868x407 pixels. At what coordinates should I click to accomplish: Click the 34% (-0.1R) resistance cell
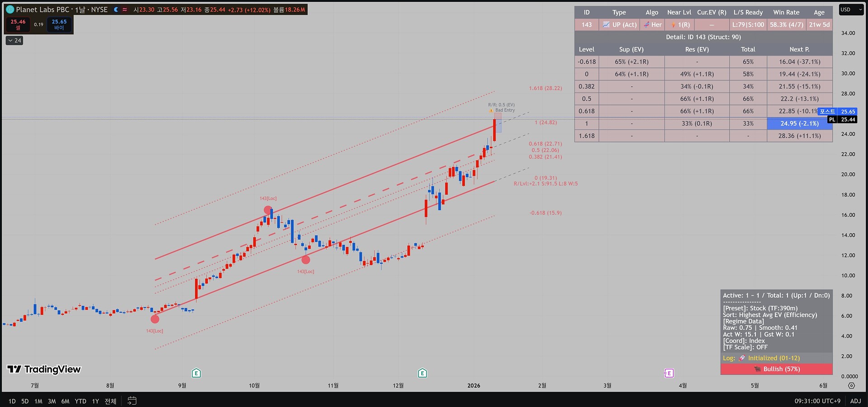[x=697, y=86]
